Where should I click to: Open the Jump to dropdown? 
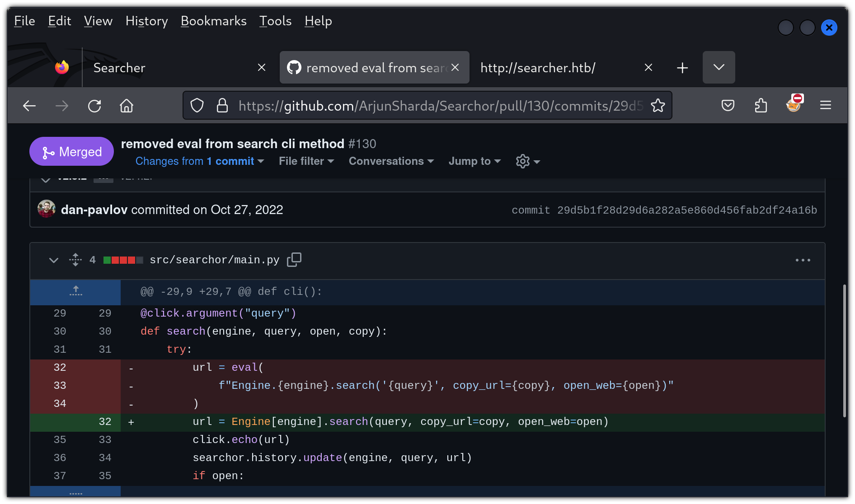[x=474, y=161]
